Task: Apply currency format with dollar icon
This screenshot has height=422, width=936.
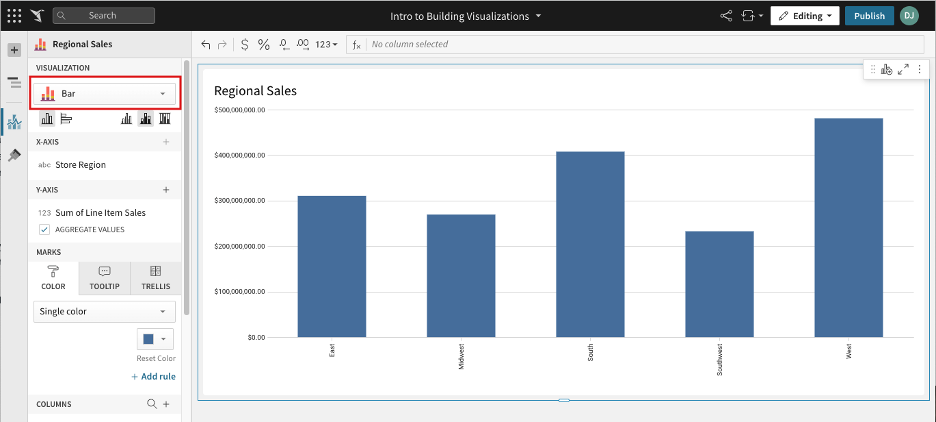Action: point(245,44)
